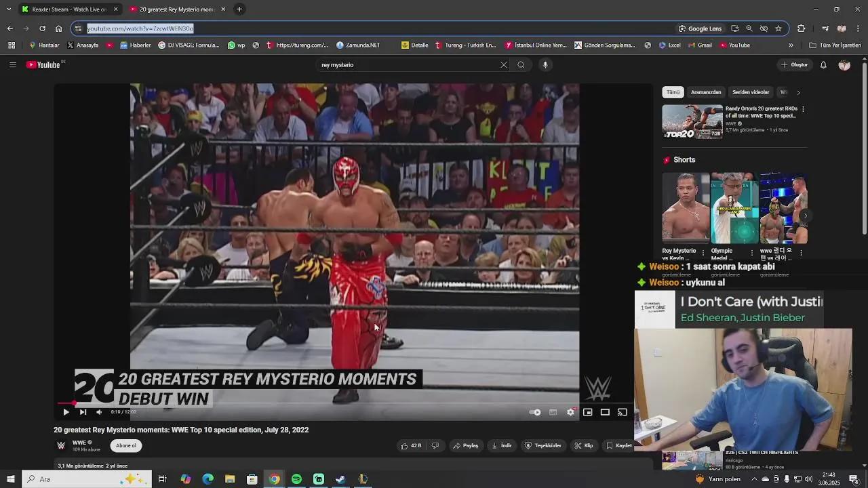Image resolution: width=868 pixels, height=488 pixels.
Task: Open the Tüm Yer İşaretleri folder
Action: (x=835, y=45)
